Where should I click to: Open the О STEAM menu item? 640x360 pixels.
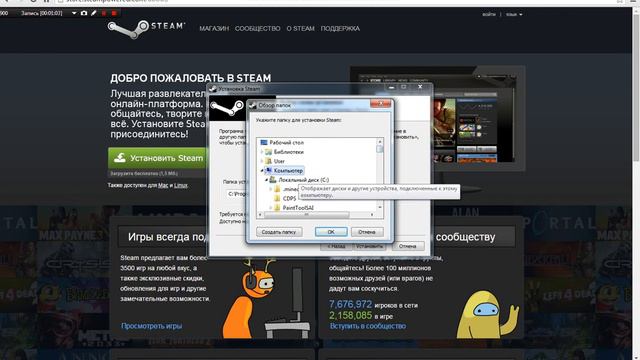coord(300,29)
